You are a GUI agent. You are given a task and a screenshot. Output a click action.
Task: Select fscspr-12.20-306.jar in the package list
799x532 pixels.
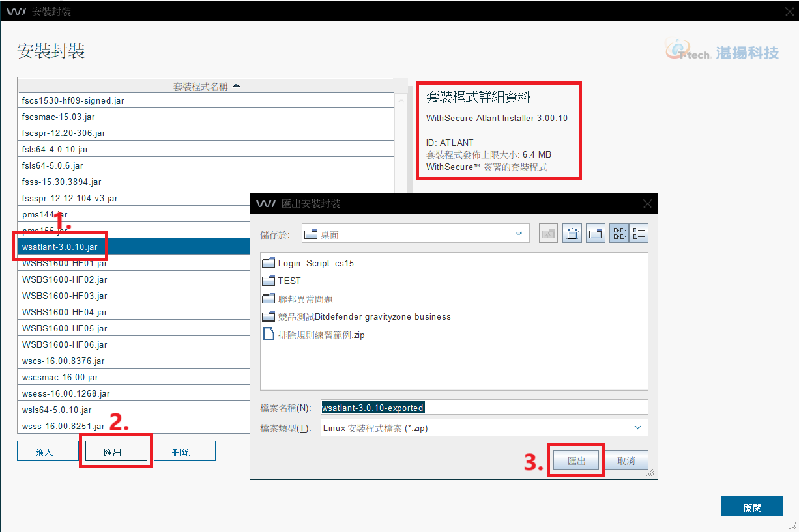pos(206,133)
